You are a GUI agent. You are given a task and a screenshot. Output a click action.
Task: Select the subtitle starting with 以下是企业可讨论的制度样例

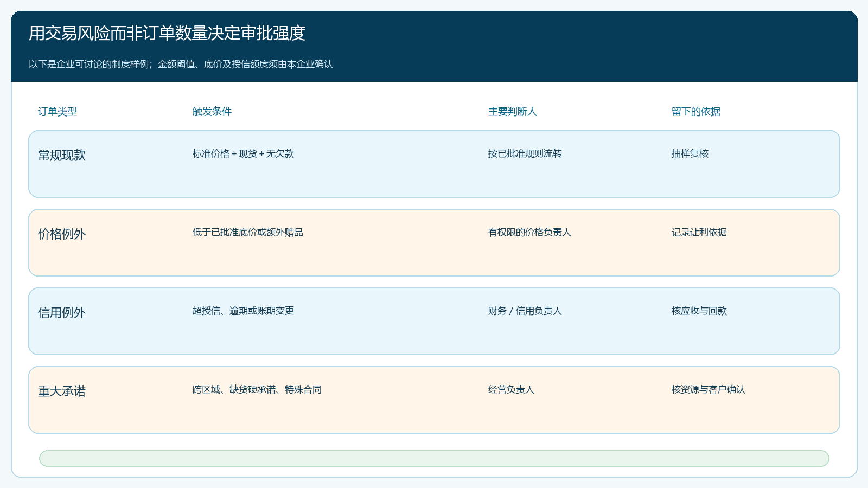point(181,64)
